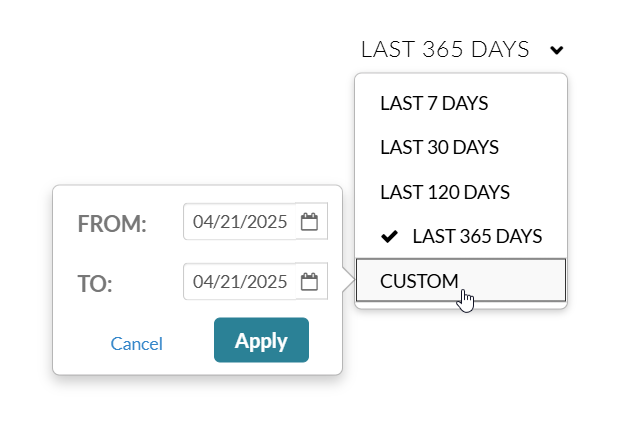Click the TO: label text
The height and width of the screenshot is (422, 637).
[95, 284]
